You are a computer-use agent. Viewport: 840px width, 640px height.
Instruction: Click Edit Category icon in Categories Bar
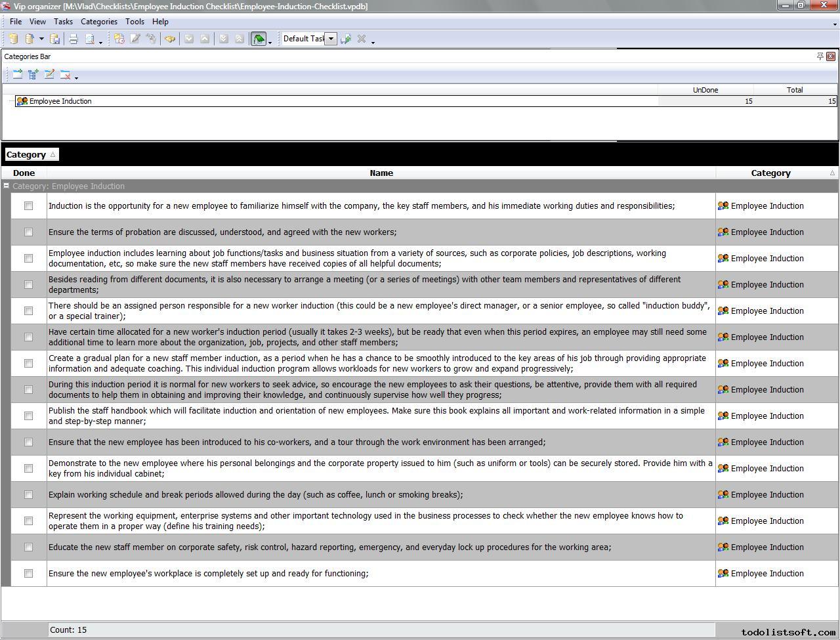(49, 75)
